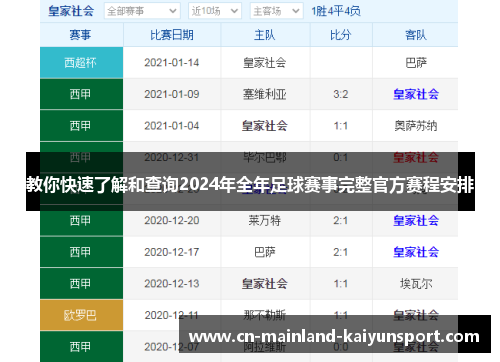The height and width of the screenshot is (362, 500).
Task: Click the 3:2 score
Action: (x=341, y=94)
